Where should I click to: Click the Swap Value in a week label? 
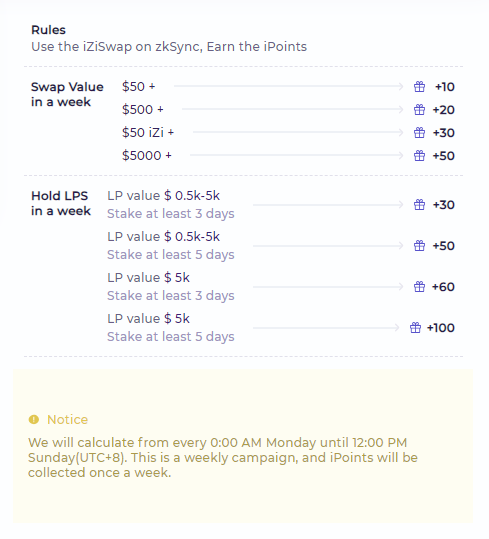pos(67,94)
